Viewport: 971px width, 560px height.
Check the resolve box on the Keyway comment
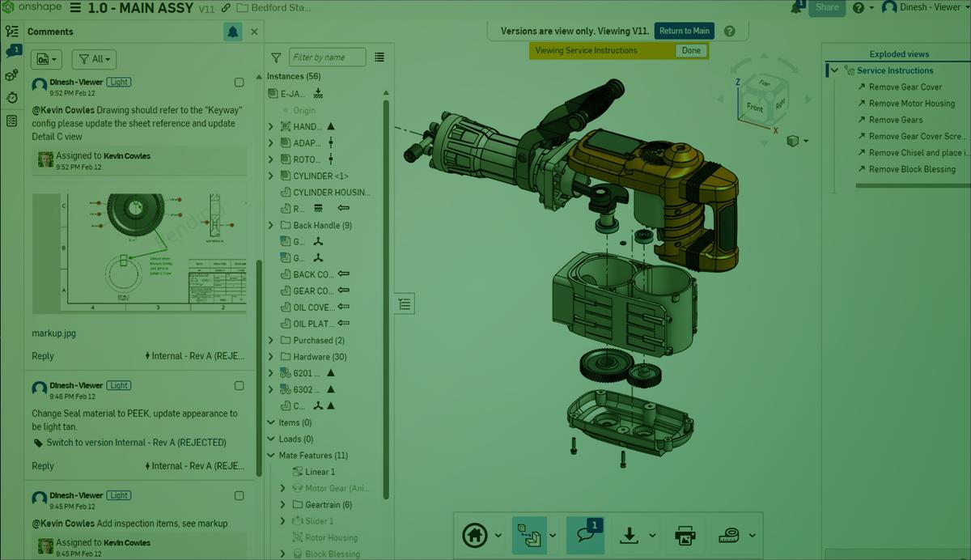point(239,82)
